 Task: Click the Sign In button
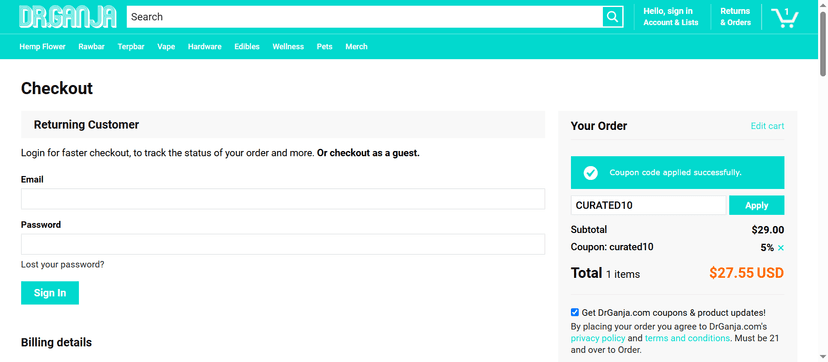point(50,293)
